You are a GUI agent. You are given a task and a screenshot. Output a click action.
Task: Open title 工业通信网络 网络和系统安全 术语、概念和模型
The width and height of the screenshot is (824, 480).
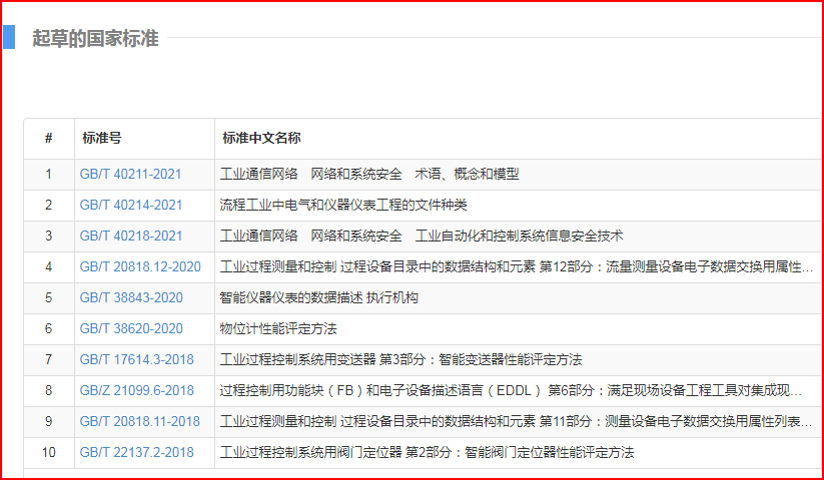click(x=369, y=174)
